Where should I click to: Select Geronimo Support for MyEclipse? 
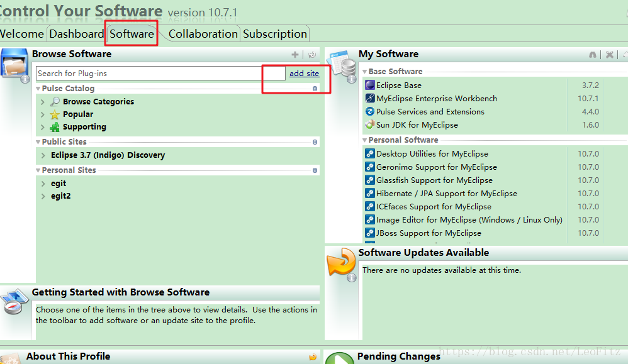click(x=437, y=167)
